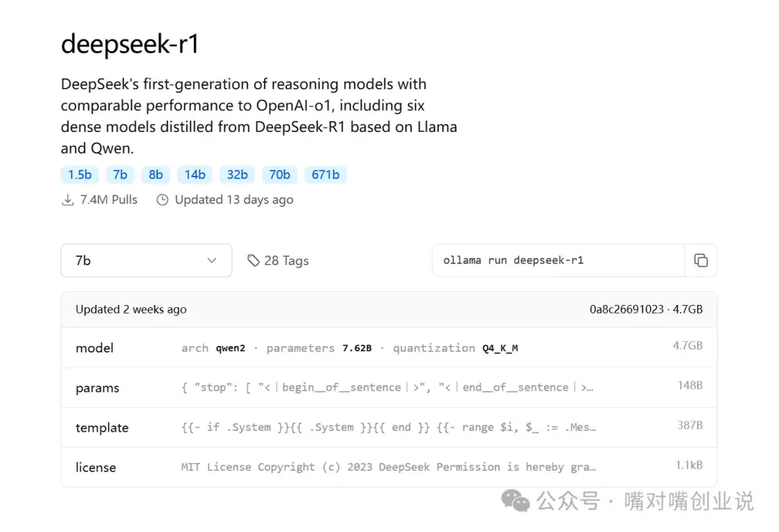Choose the 7b size tag badge
The height and width of the screenshot is (532, 779).
click(x=120, y=174)
